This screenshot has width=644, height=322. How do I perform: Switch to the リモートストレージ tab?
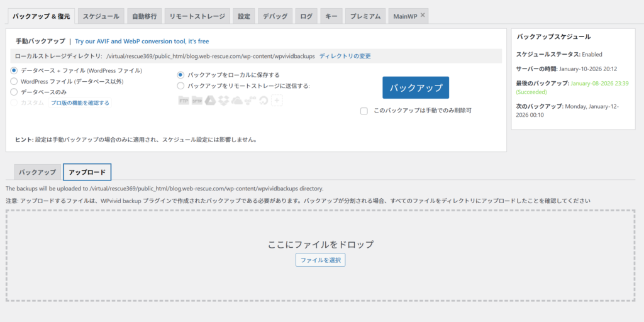tap(197, 16)
